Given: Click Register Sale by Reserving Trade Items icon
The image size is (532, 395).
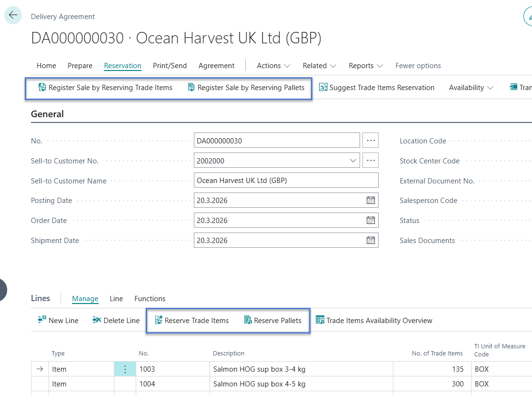Looking at the screenshot, I should tap(42, 88).
